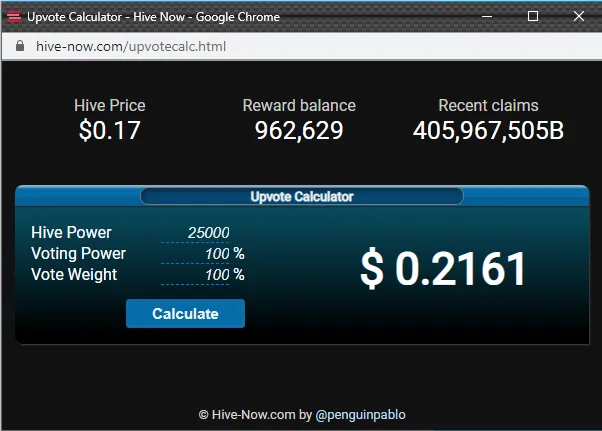This screenshot has height=431, width=602.
Task: Close the Upvote Calculator window
Action: [x=579, y=16]
